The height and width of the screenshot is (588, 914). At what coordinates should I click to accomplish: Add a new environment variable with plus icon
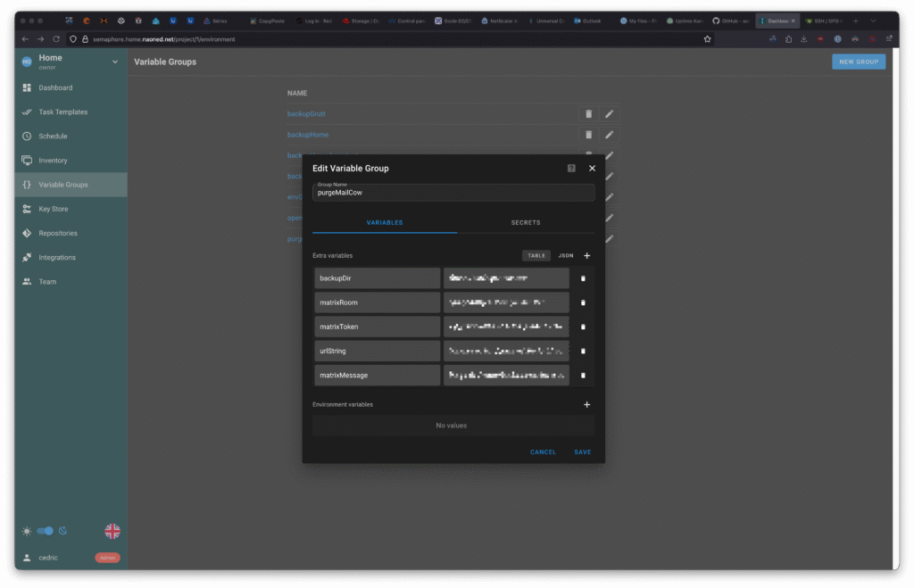point(586,404)
